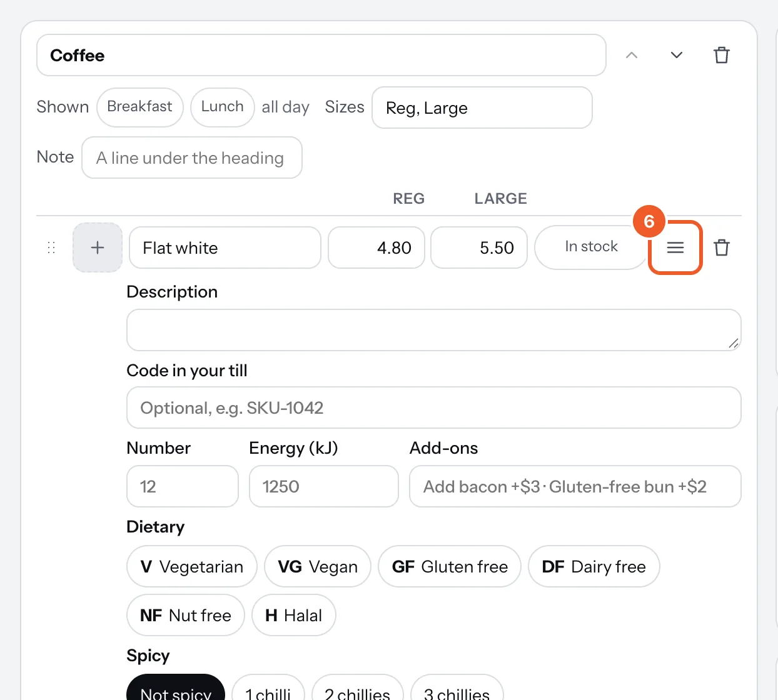
Task: Toggle Lunch shown pill
Action: point(222,107)
